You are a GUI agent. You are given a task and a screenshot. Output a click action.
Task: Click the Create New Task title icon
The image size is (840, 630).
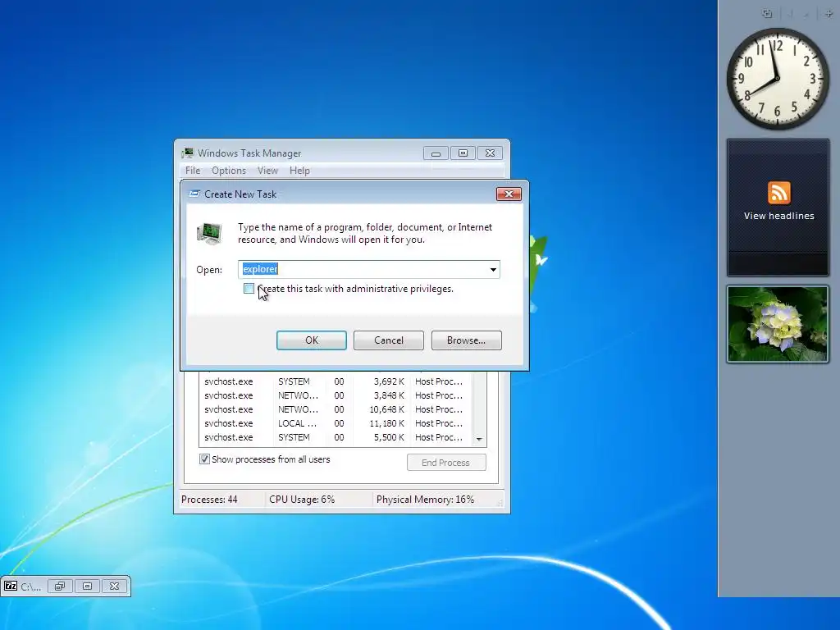click(x=194, y=194)
